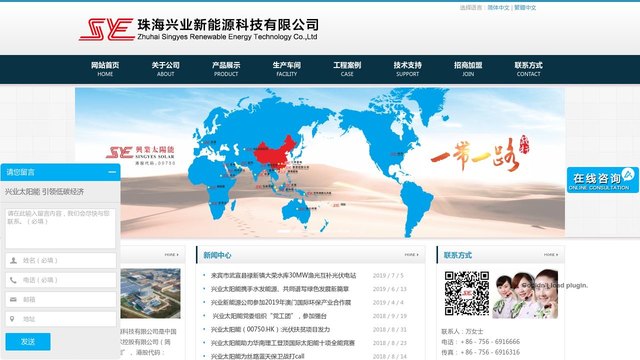Focus the 姓名 name field

[x=60, y=260]
